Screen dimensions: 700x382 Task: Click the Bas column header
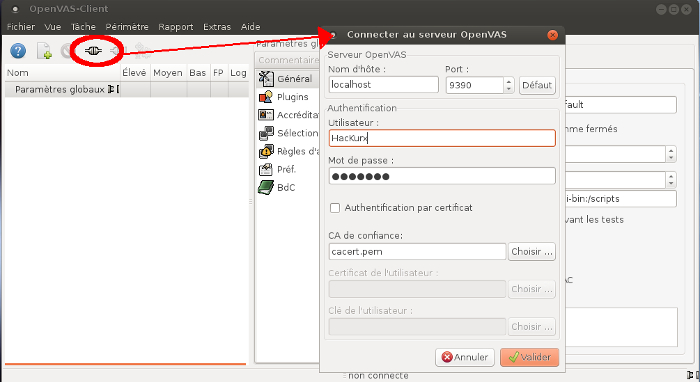[198, 73]
